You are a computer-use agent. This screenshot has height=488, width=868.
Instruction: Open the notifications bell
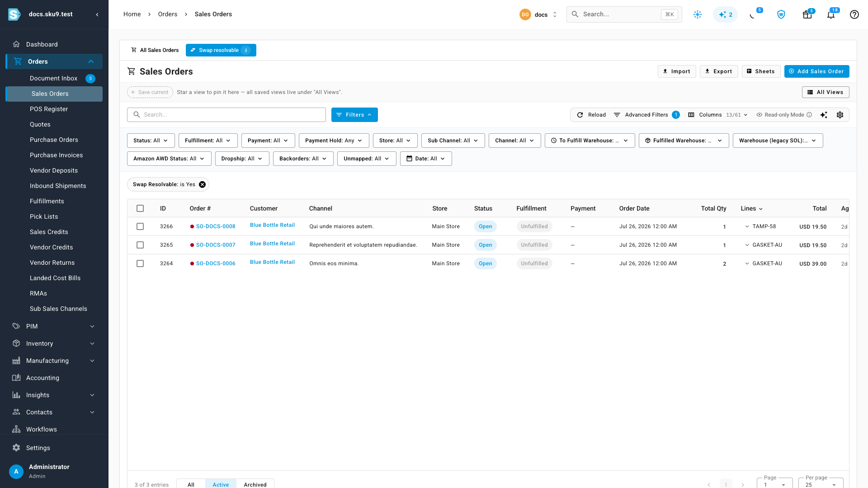pos(831,14)
